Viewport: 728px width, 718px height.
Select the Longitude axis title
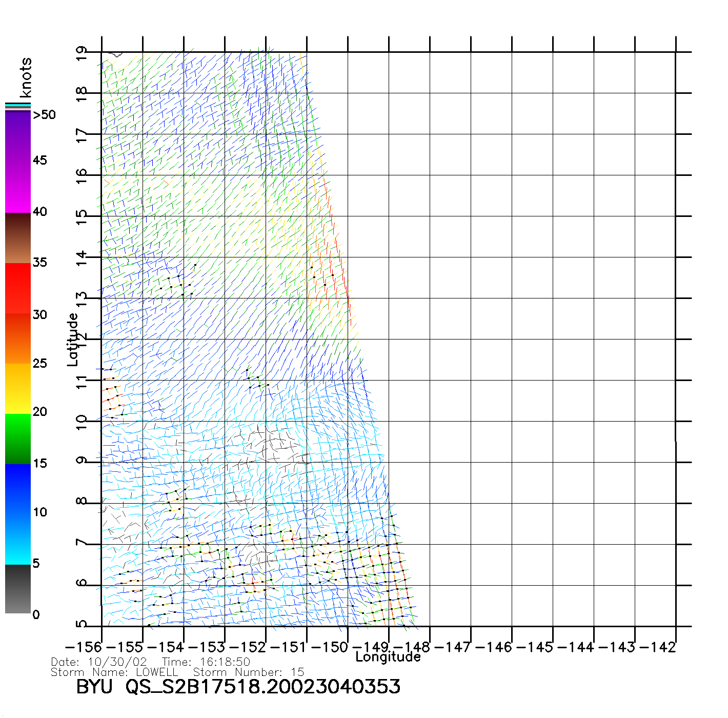point(388,657)
